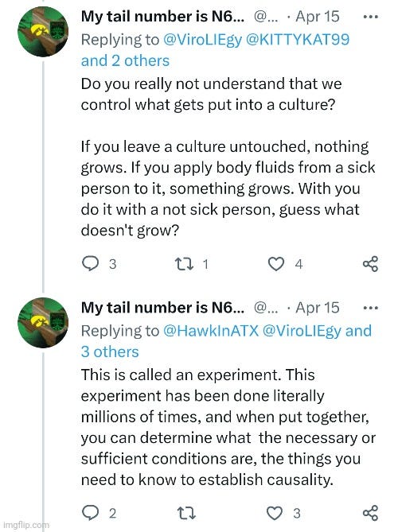
Task: Expand the 'and 2 others' recipients
Action: [x=125, y=60]
